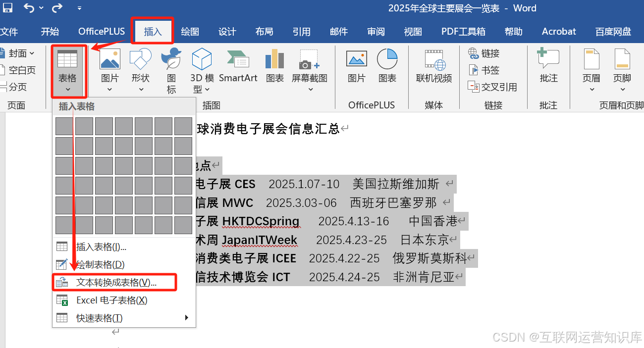The height and width of the screenshot is (348, 644).
Task: Click the 链接 hyperlink button
Action: tap(484, 53)
